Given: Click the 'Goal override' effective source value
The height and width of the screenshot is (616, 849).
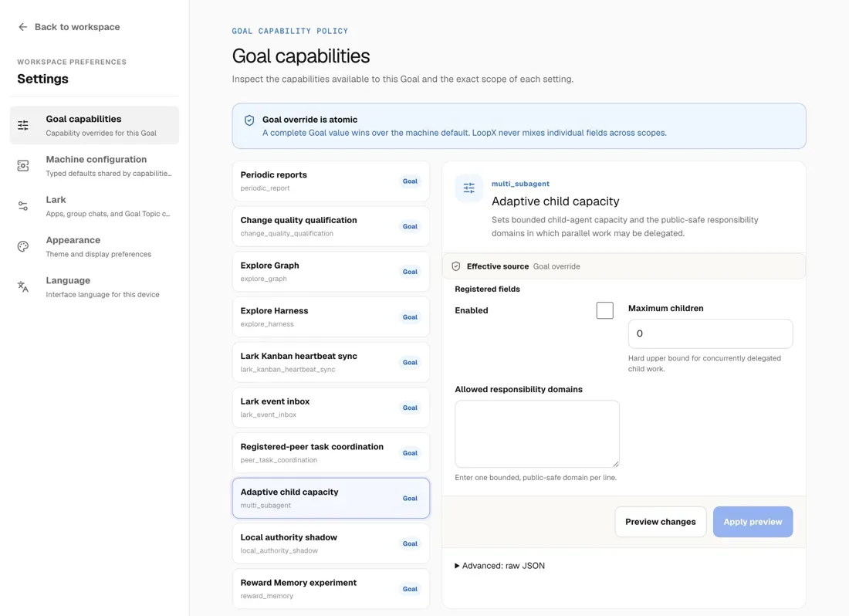Looking at the screenshot, I should [x=556, y=266].
